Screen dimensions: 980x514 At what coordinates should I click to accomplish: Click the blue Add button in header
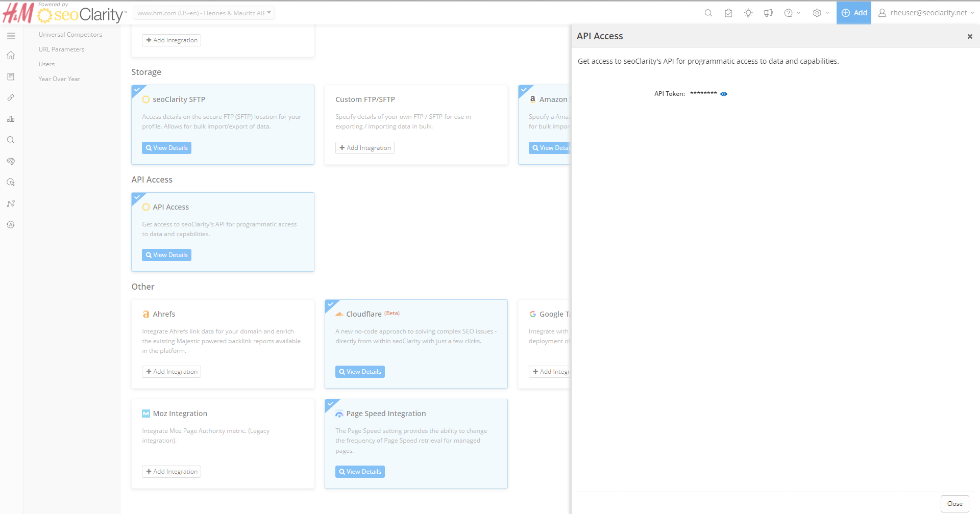pyautogui.click(x=854, y=13)
